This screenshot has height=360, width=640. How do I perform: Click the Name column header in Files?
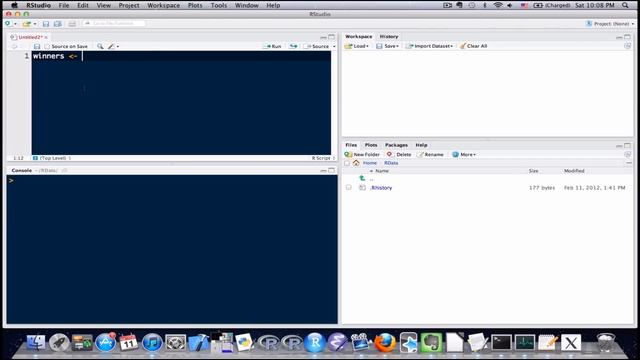pos(382,171)
